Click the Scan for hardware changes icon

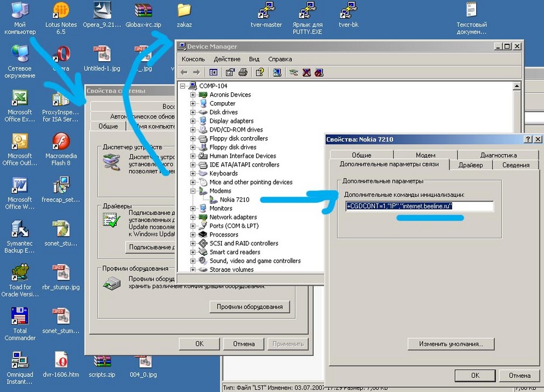277,72
